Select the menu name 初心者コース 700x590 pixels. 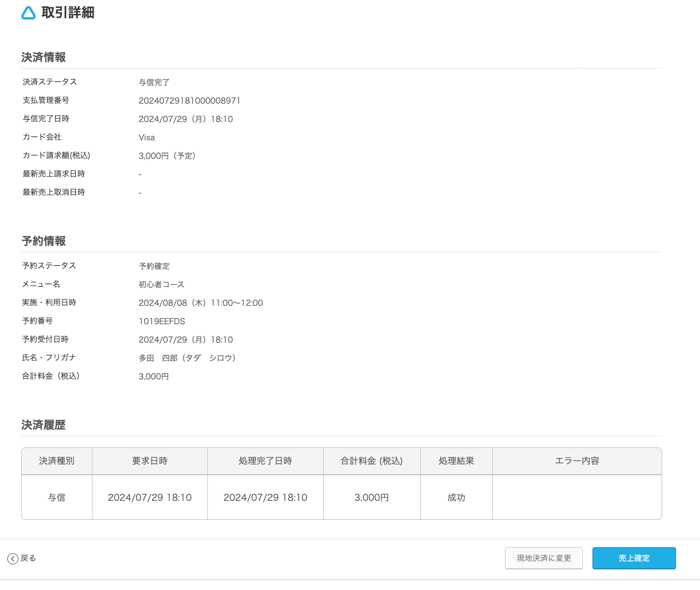(x=162, y=285)
